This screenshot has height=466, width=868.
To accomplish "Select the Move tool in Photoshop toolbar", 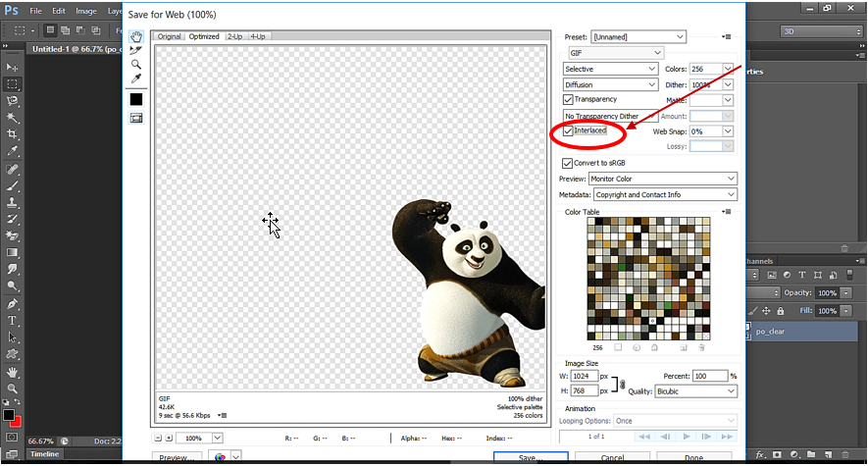I will tap(12, 67).
